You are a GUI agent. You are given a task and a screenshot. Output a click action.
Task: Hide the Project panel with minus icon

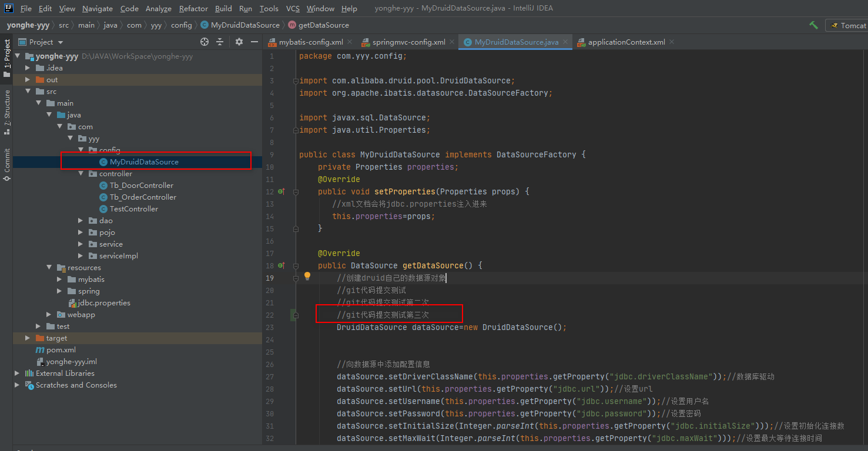[x=254, y=42]
